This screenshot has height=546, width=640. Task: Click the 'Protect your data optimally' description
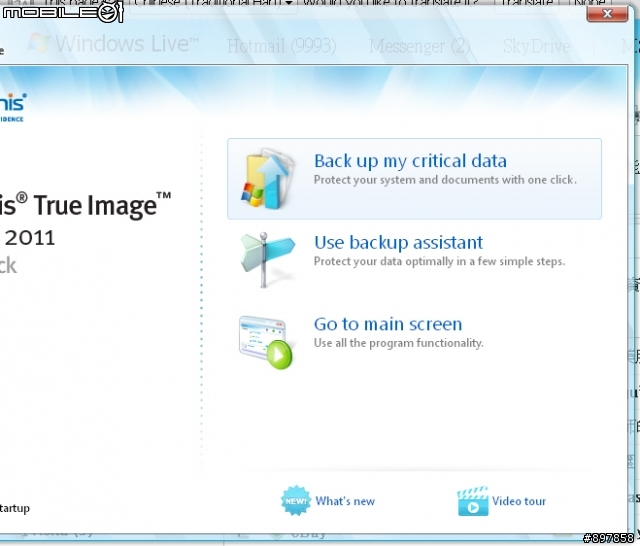point(439,262)
